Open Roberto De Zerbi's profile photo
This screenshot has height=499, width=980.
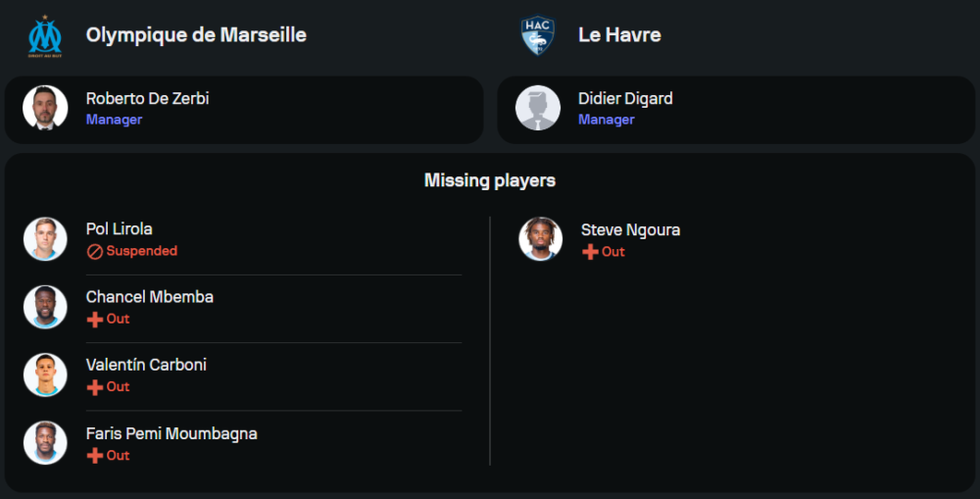45,108
